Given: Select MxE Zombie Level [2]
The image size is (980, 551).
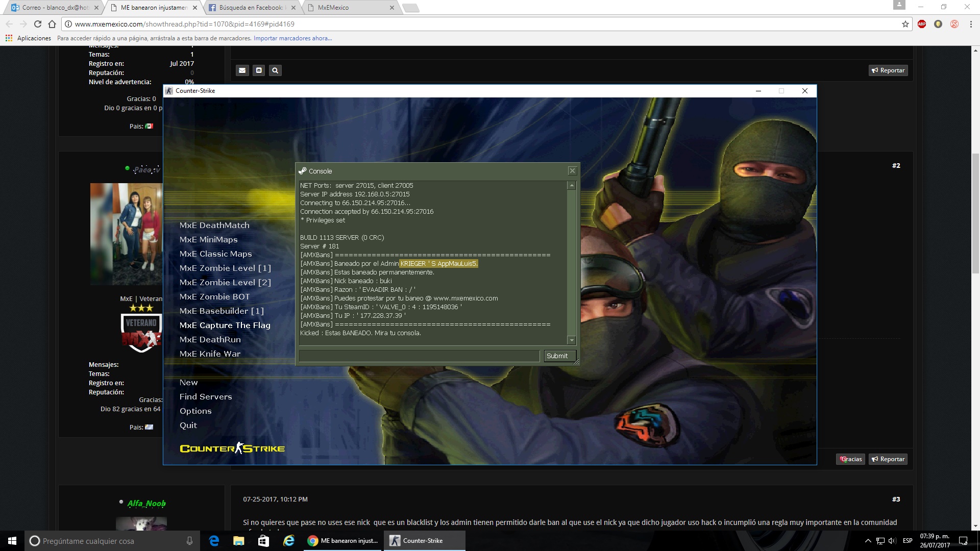Looking at the screenshot, I should click(x=225, y=282).
